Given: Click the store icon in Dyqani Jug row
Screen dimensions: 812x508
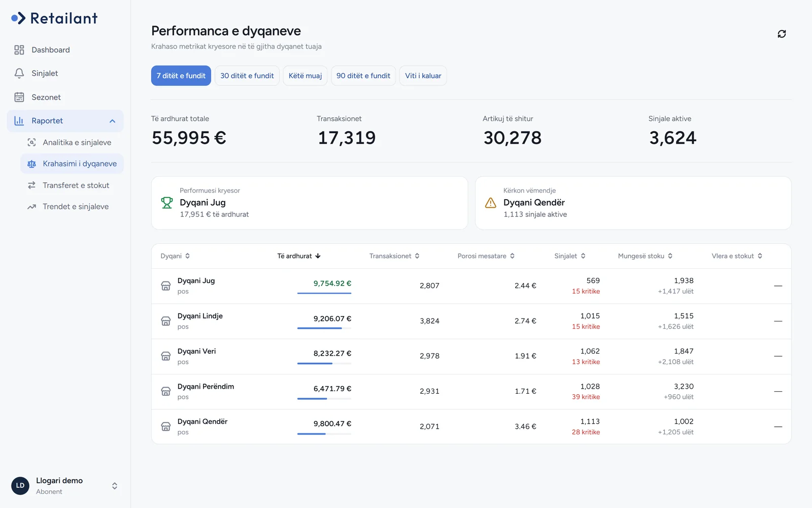Looking at the screenshot, I should (166, 286).
